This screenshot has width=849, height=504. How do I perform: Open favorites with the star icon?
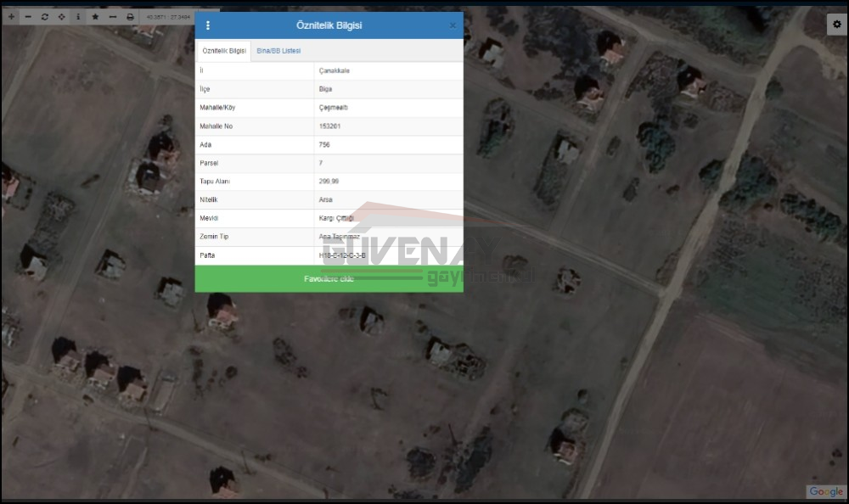[95, 17]
